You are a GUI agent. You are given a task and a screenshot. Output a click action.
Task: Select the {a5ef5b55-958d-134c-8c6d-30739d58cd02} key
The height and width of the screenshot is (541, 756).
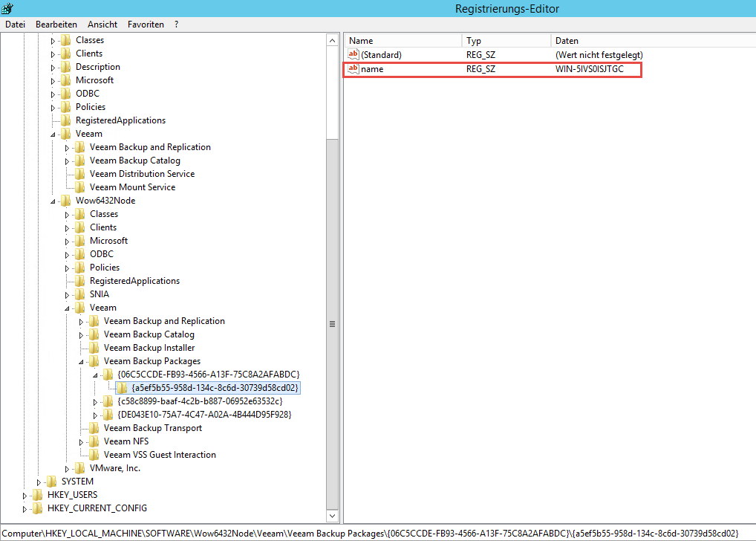click(x=215, y=388)
